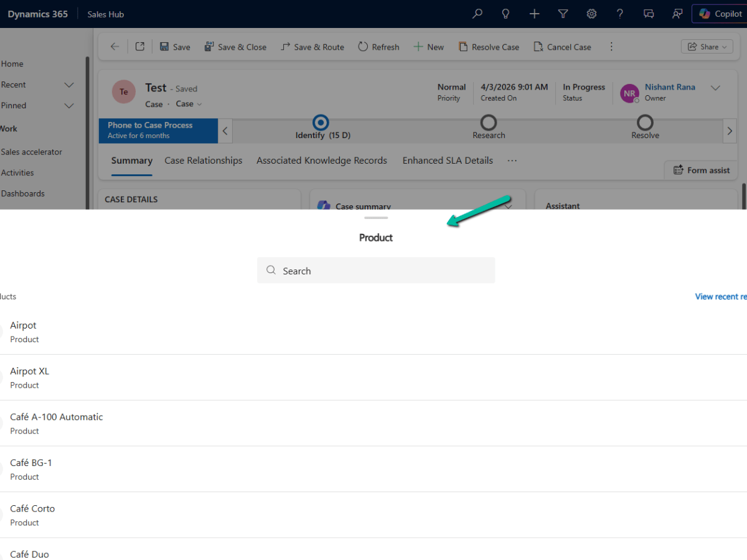Image resolution: width=747 pixels, height=560 pixels.
Task: Switch to Case Relationships tab
Action: coord(204,161)
